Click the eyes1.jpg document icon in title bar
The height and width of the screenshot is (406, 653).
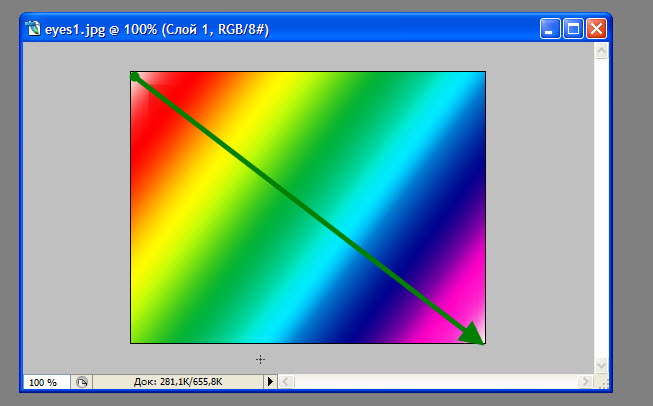click(x=33, y=29)
